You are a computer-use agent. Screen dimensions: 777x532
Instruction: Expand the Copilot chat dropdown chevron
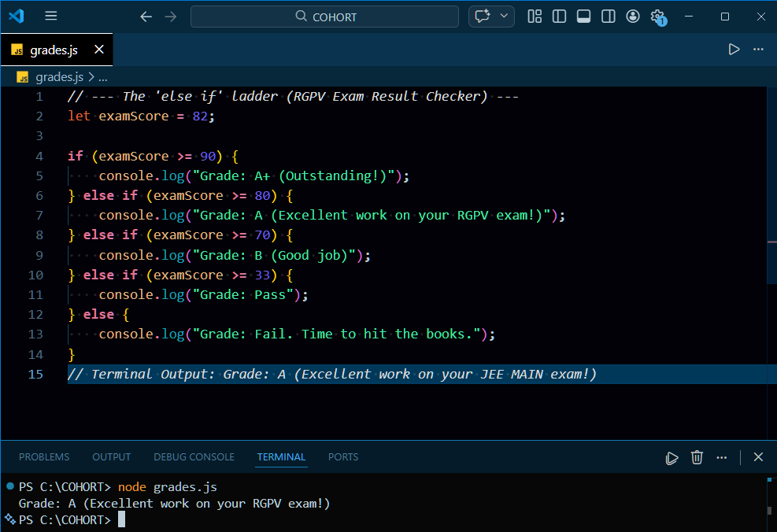504,16
